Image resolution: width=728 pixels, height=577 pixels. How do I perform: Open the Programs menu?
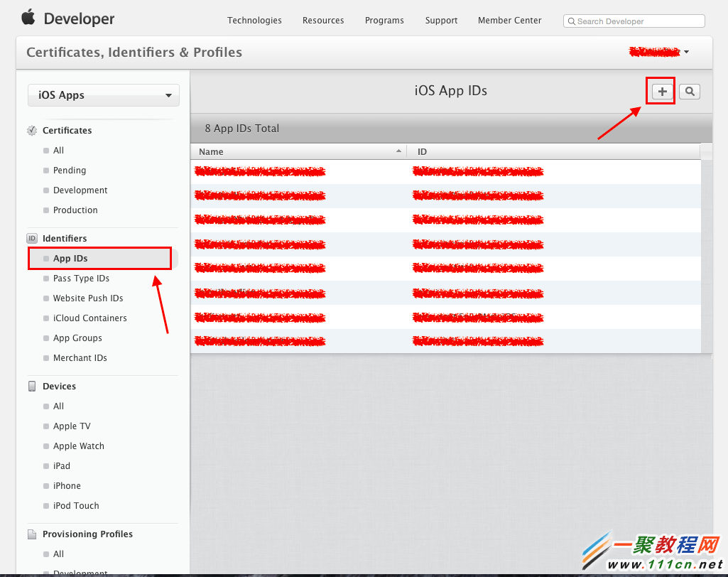(x=384, y=21)
